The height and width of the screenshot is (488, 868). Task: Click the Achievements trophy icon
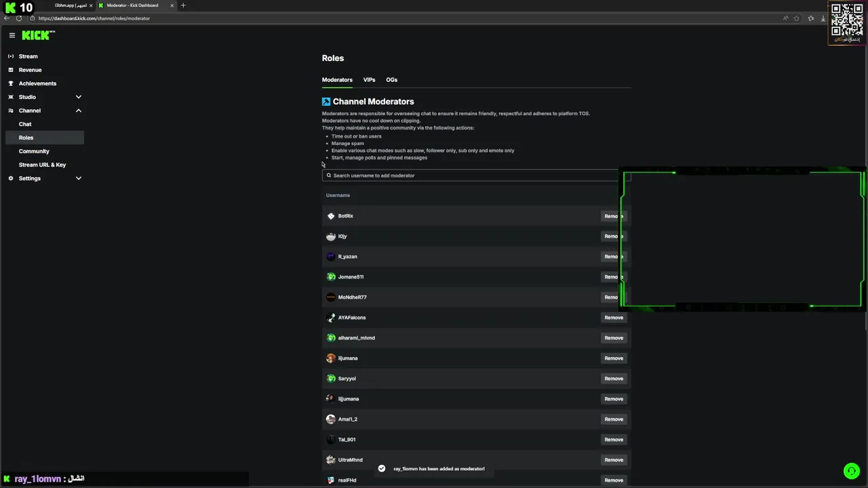pyautogui.click(x=11, y=83)
